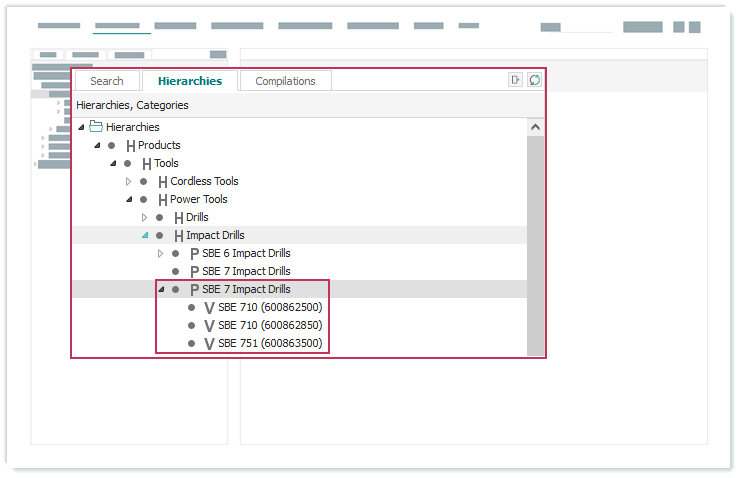Image resolution: width=740 pixels, height=478 pixels.
Task: Click the status dot before SBE 751 (600863500)
Action: pos(191,344)
